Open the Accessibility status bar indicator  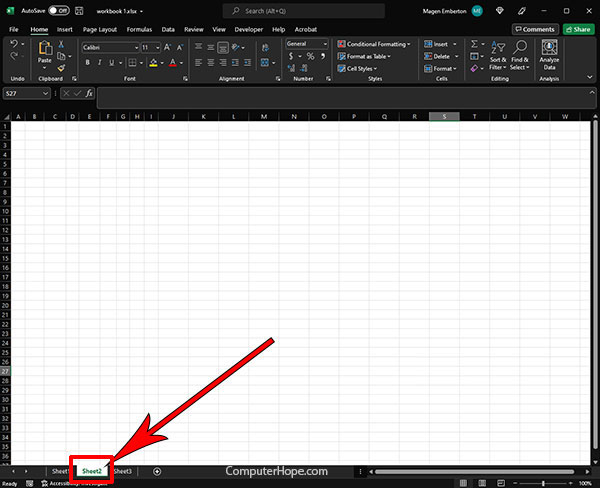pyautogui.click(x=74, y=483)
